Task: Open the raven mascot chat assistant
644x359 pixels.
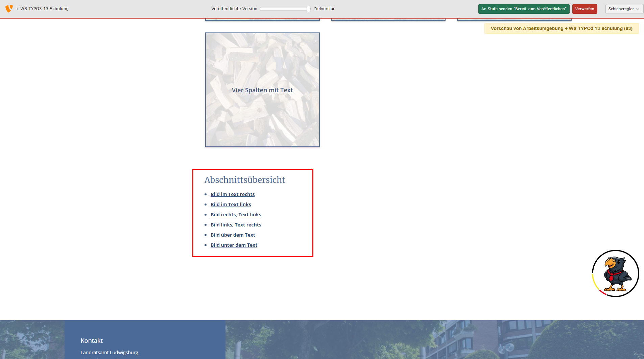Action: point(615,273)
